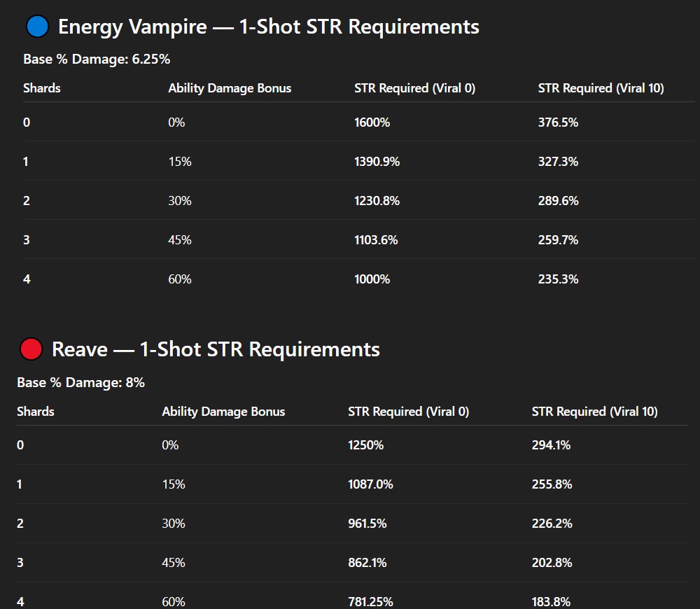Click Energy Vampire 'Shards' column header
The height and width of the screenshot is (609, 700).
(41, 88)
